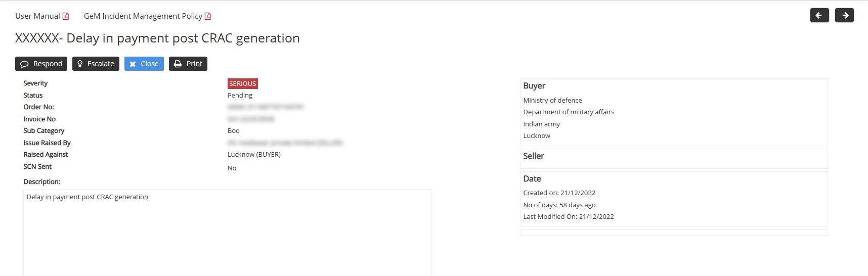The height and width of the screenshot is (276, 868).
Task: Click the PDF icon beside User Manual
Action: (x=66, y=16)
